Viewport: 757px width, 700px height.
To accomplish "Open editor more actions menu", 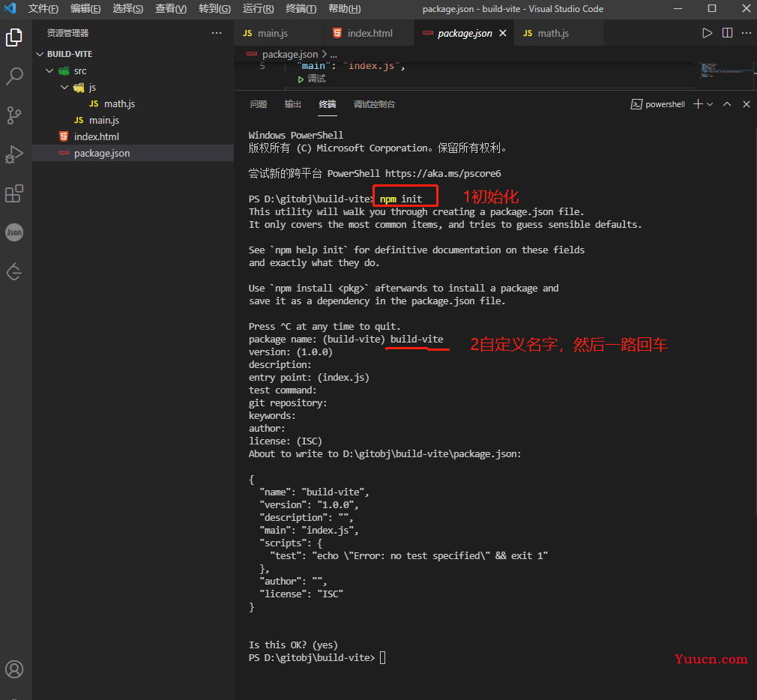I will click(747, 33).
